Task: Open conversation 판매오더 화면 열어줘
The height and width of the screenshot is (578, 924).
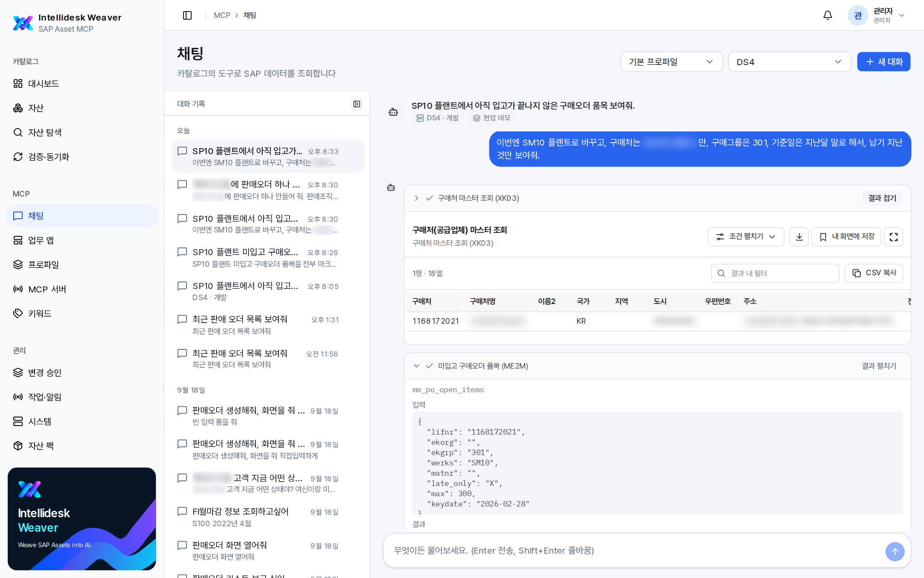Action: [x=268, y=551]
